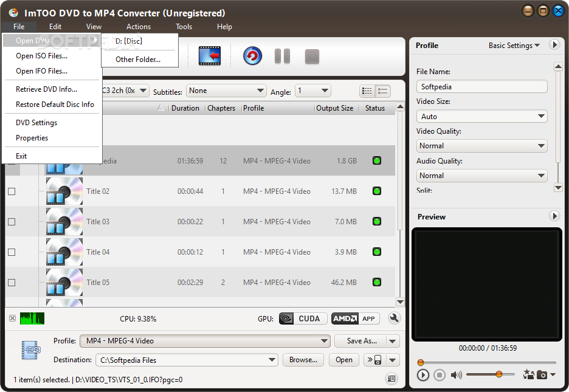The width and height of the screenshot is (569, 392).
Task: Check the Title 04 checkbox
Action: click(12, 252)
